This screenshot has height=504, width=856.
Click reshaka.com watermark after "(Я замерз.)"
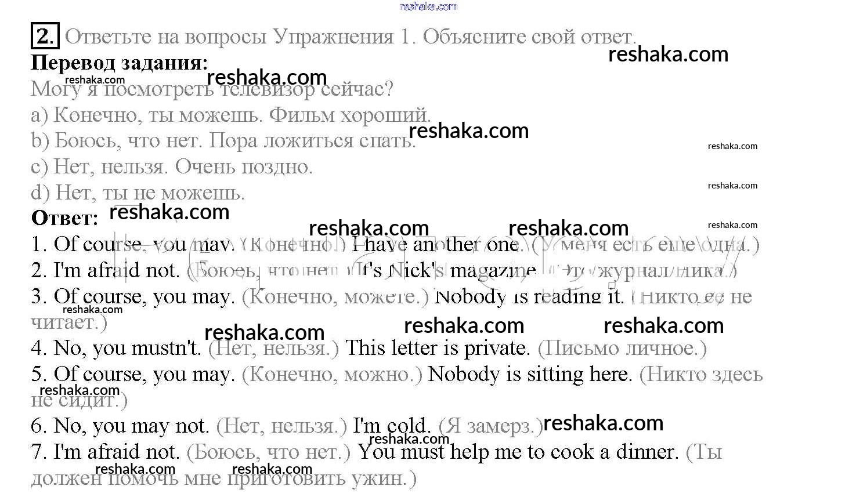[604, 423]
